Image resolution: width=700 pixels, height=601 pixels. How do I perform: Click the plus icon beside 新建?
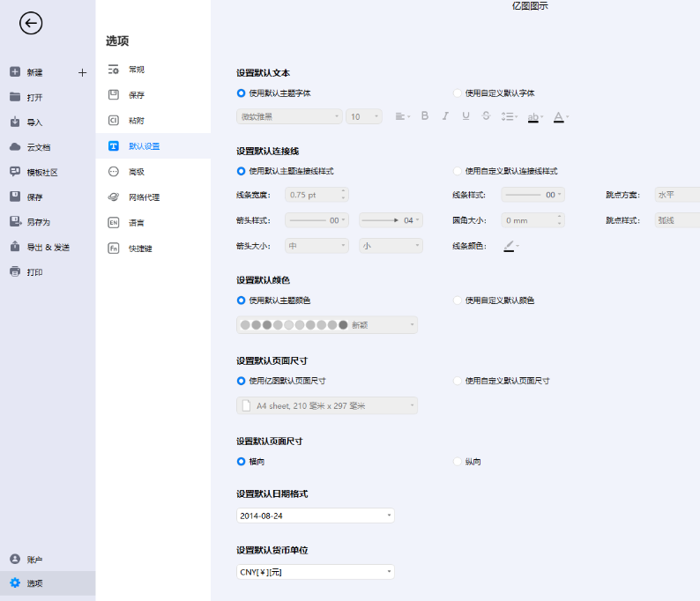click(x=82, y=72)
